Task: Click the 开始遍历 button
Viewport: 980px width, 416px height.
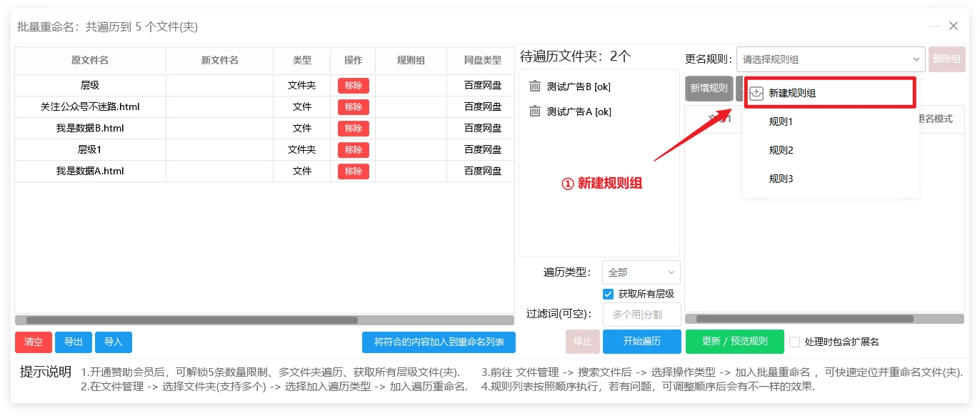Action: 641,342
